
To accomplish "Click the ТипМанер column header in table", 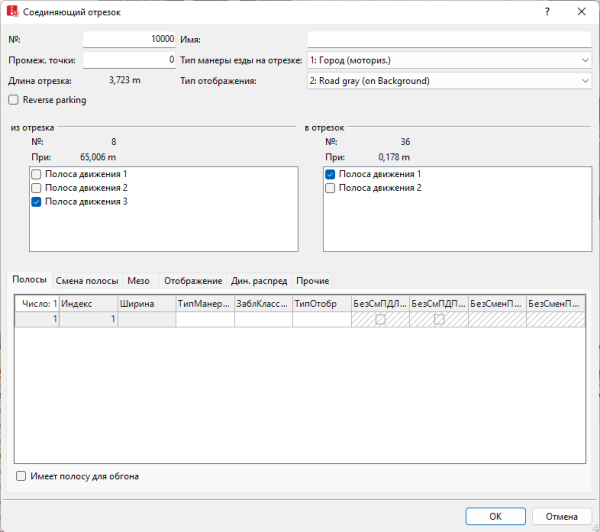I will [204, 304].
